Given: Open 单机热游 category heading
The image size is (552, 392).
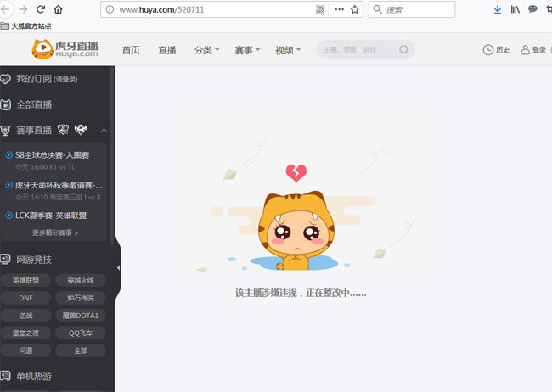Looking at the screenshot, I should [x=34, y=376].
